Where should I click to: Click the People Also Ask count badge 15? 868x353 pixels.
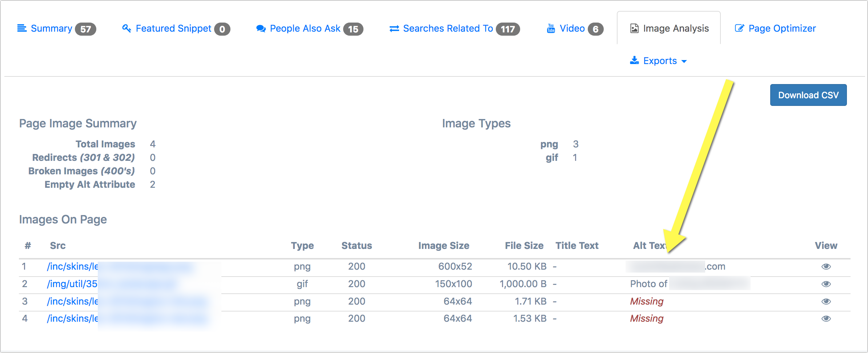353,29
